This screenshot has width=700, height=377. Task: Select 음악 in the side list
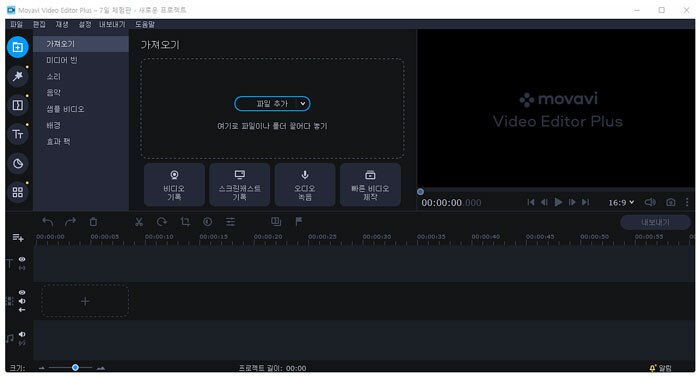[81, 92]
